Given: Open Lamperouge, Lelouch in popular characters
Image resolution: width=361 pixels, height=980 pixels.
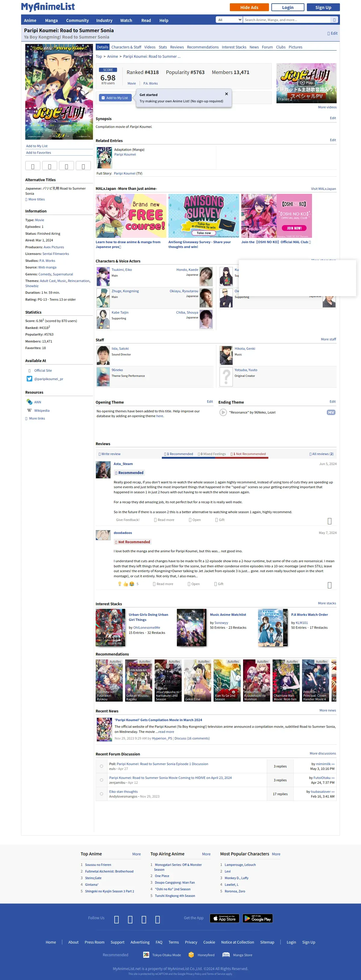Looking at the screenshot, I should 240,865.
